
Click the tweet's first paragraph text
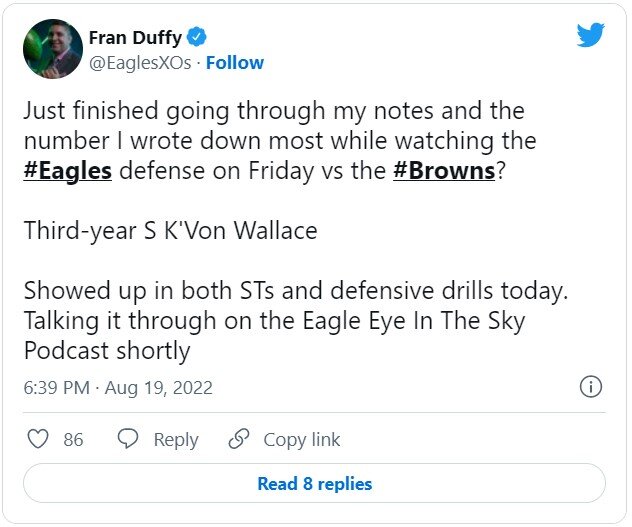tap(280, 140)
